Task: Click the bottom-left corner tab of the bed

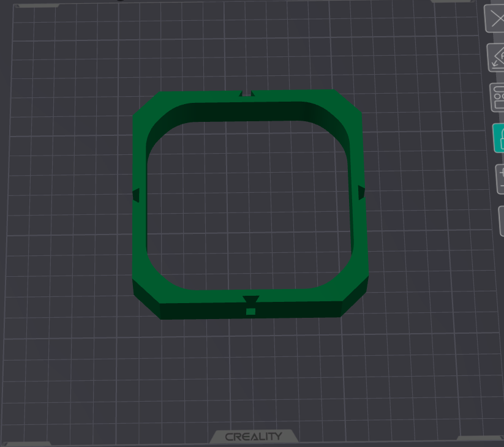Action: coord(26,444)
